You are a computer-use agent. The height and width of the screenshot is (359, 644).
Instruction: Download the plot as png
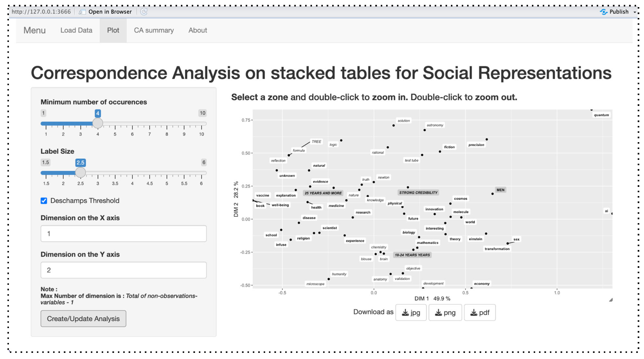445,313
